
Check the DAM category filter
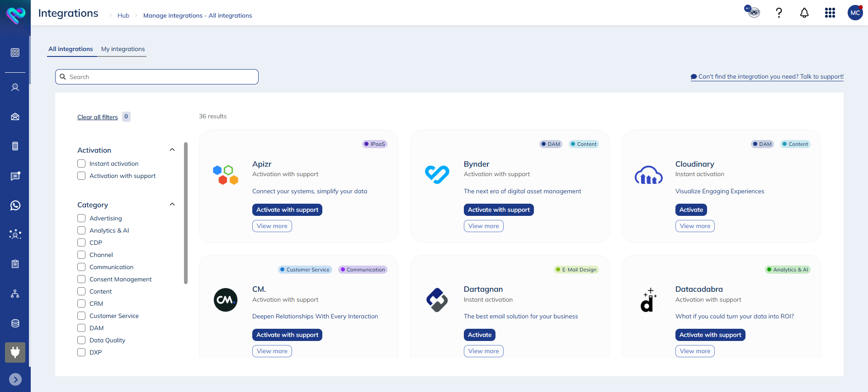point(81,328)
